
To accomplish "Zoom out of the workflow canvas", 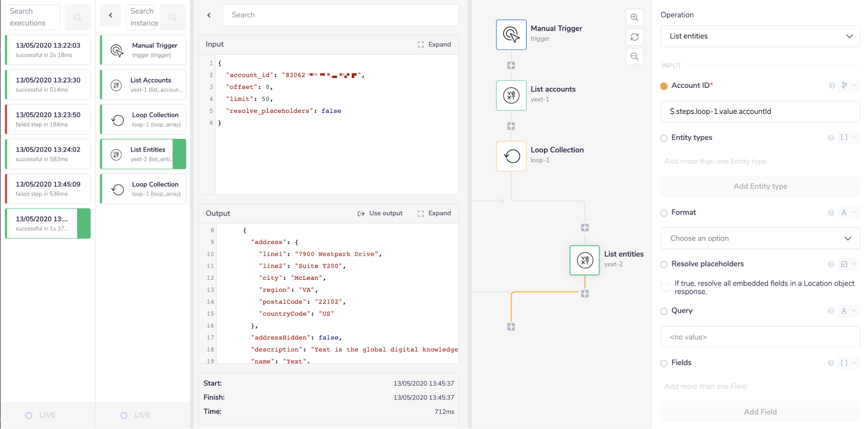I will (x=634, y=56).
